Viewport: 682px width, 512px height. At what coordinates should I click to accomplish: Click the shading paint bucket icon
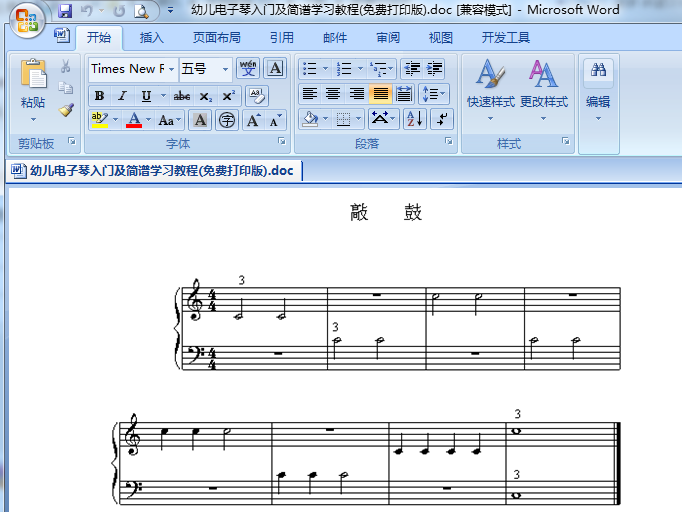[x=310, y=119]
